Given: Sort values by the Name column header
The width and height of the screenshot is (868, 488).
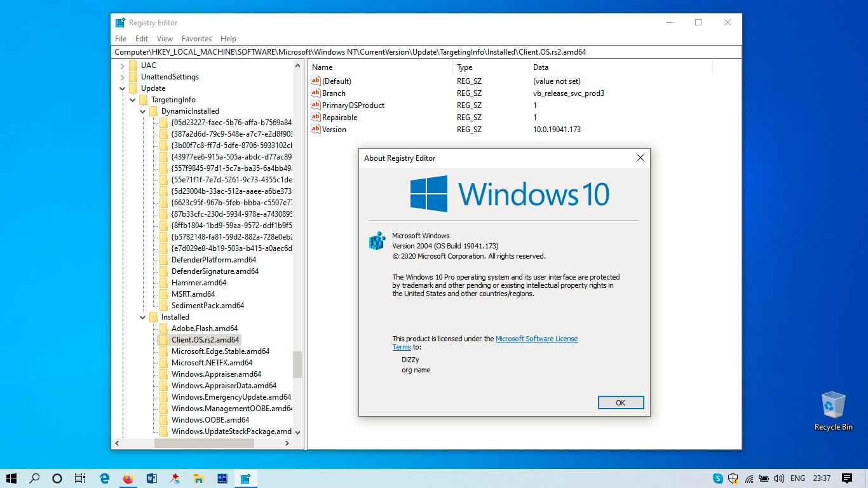Looking at the screenshot, I should click(381, 67).
